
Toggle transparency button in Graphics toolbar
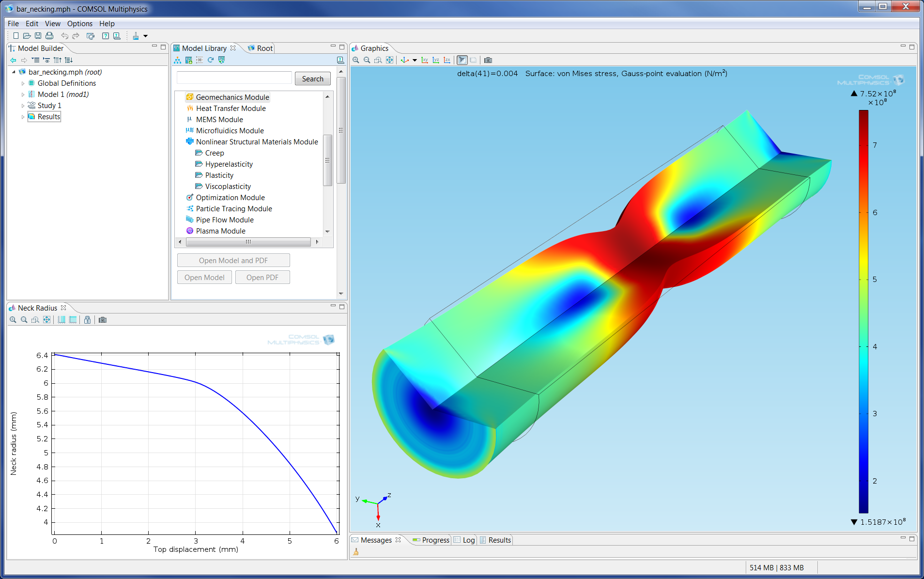tap(473, 60)
